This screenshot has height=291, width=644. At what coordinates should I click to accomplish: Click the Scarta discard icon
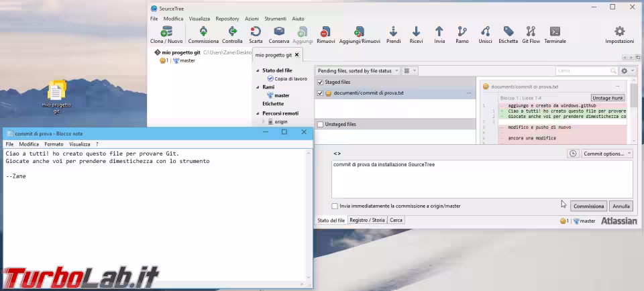[256, 32]
